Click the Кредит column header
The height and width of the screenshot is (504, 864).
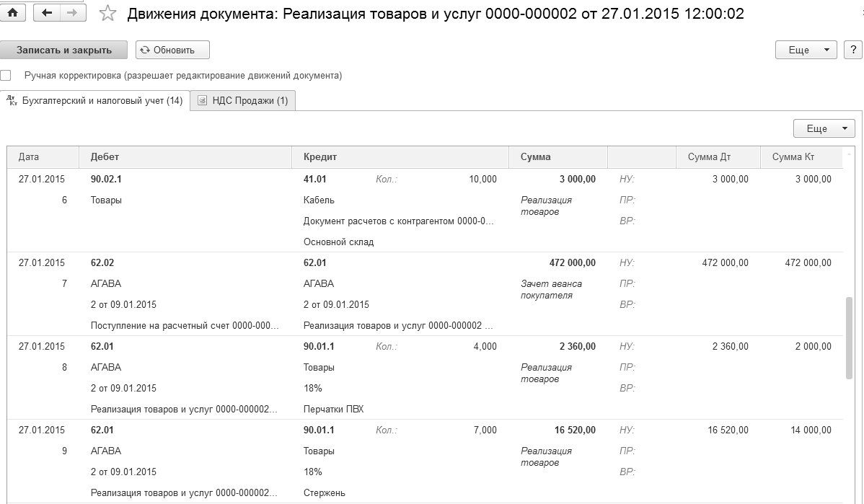click(x=320, y=157)
